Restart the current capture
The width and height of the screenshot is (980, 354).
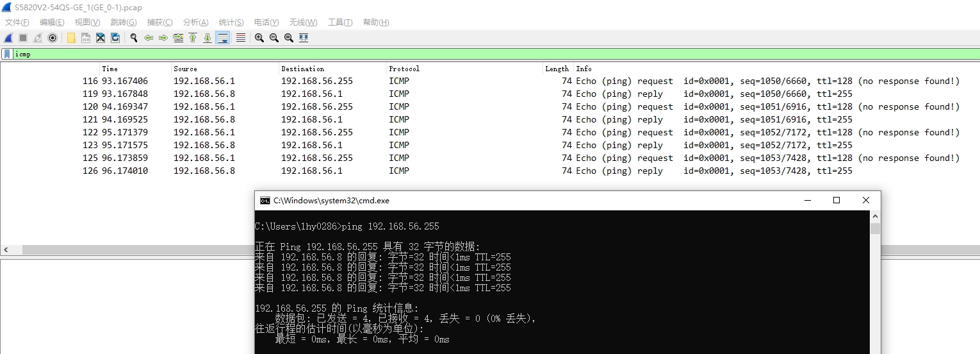[38, 38]
